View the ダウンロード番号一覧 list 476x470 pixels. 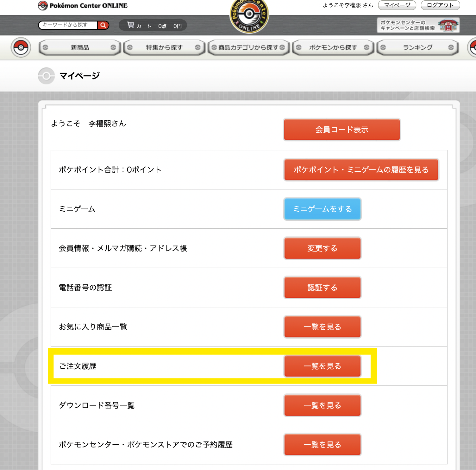(x=323, y=405)
